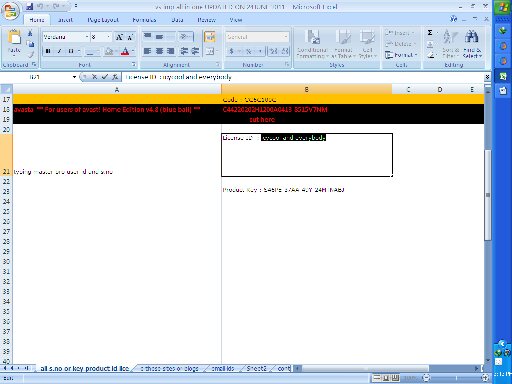Open the Insert ribbon tab
Screen dimensions: 512x384
pyautogui.click(x=65, y=20)
